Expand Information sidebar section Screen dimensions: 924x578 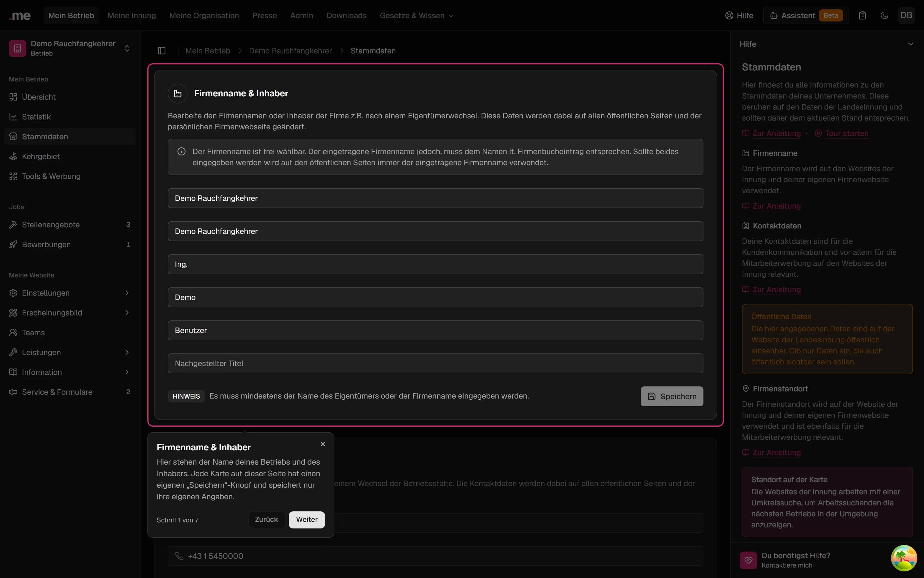[70, 372]
